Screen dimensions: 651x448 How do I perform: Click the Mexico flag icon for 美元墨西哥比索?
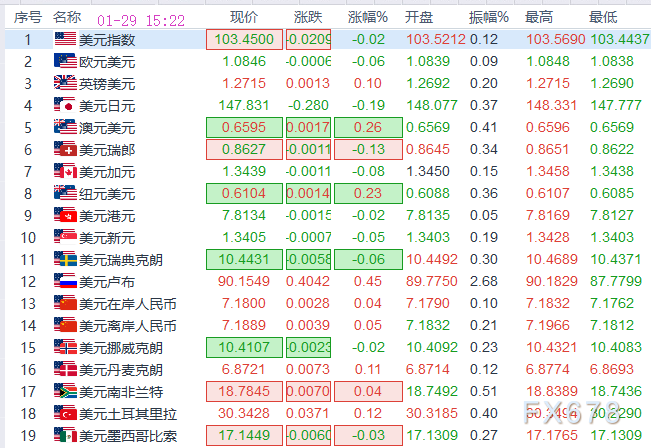[x=66, y=435]
